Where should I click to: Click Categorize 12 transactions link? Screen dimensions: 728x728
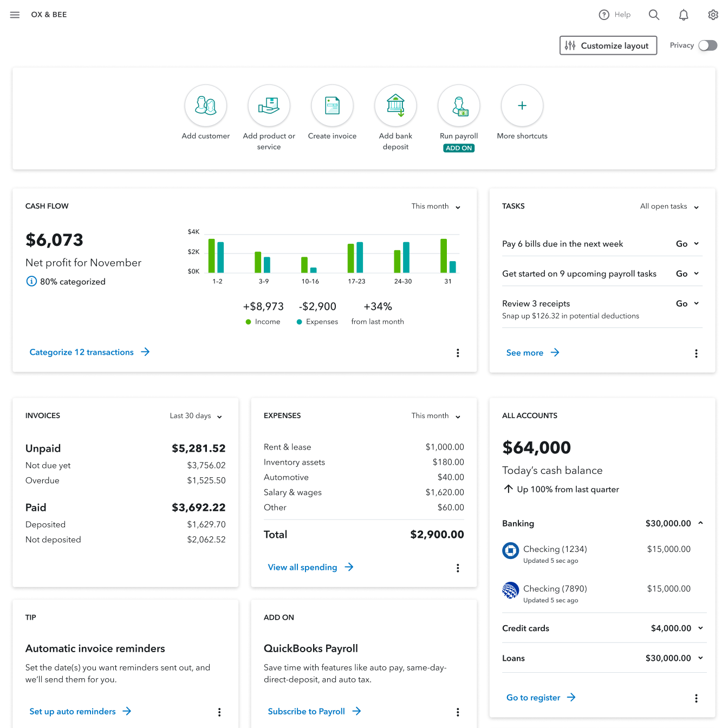[x=89, y=352]
